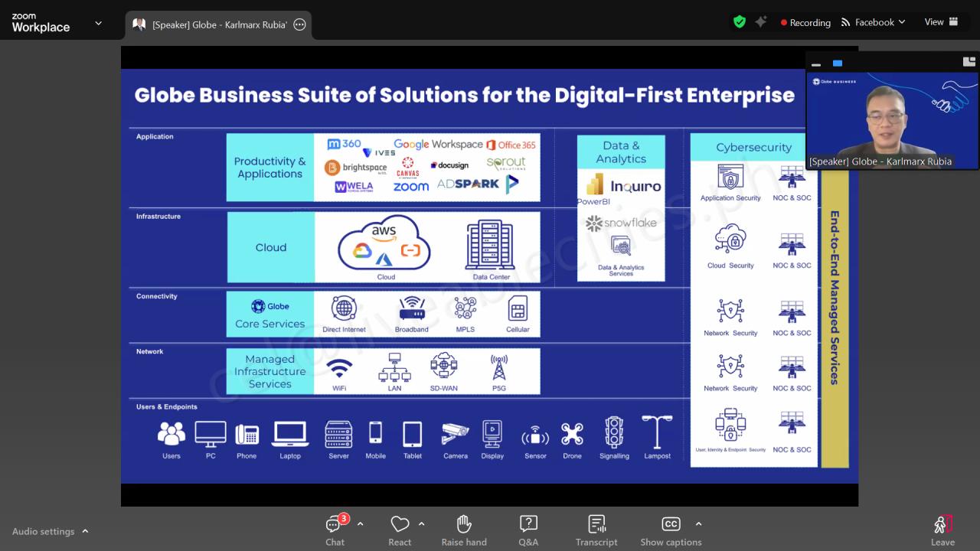Open the View layout menu
The image size is (980, 551).
pos(942,22)
